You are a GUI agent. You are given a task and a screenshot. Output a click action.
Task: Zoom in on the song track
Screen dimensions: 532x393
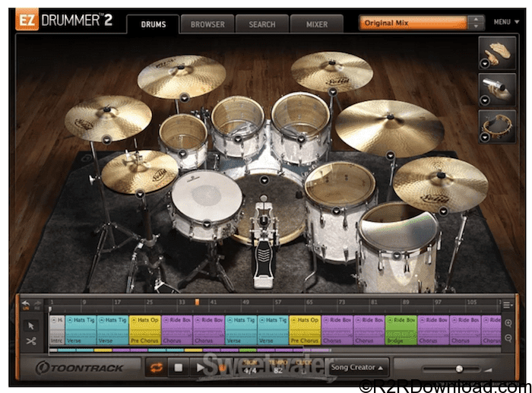point(508,323)
